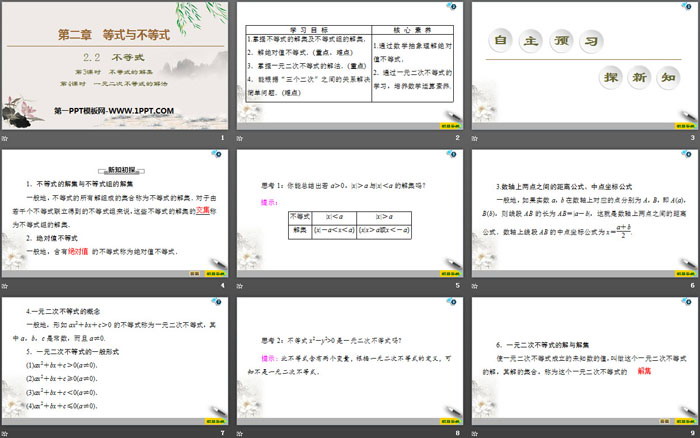This screenshot has height=438, width=700.
Task: Select the 新知初探 heading on slide 4
Action: [x=119, y=171]
